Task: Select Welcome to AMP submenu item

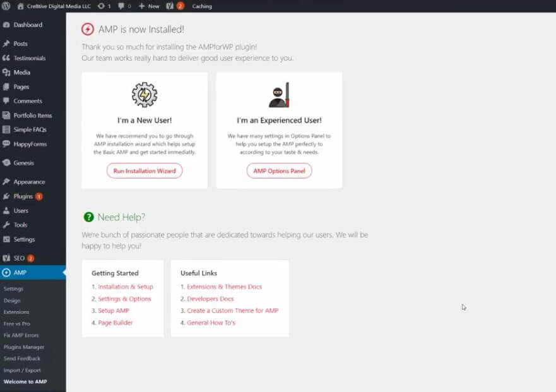Action: click(25, 382)
